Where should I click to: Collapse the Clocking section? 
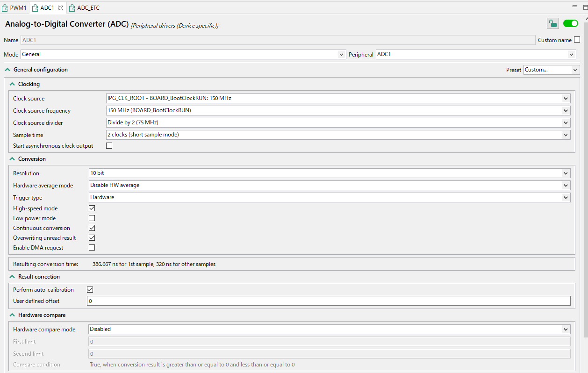pos(12,84)
